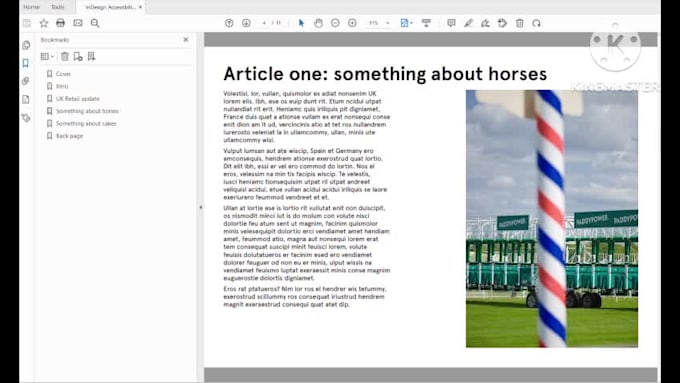Select the InDesign Accessibility document tab
The width and height of the screenshot is (680, 383).
pos(110,7)
